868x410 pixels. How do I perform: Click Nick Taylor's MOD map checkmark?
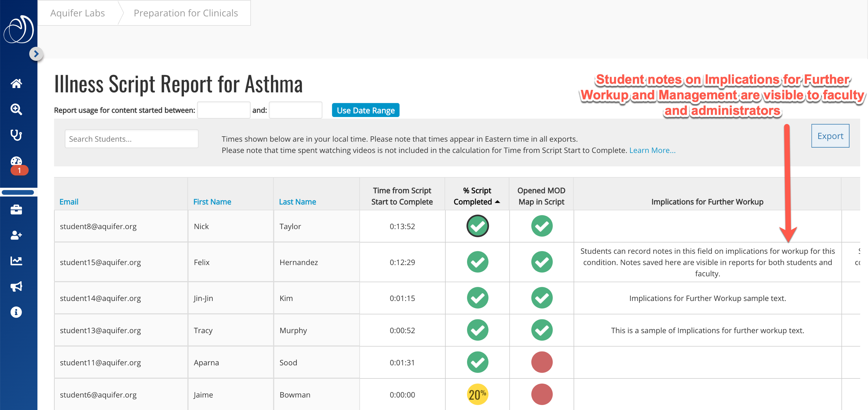(542, 226)
